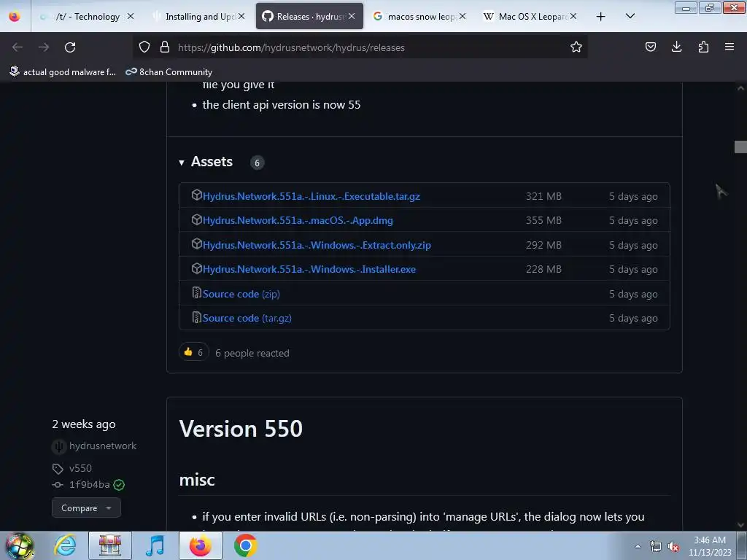This screenshot has width=747, height=560.
Task: Open the Compare dropdown
Action: 86,507
